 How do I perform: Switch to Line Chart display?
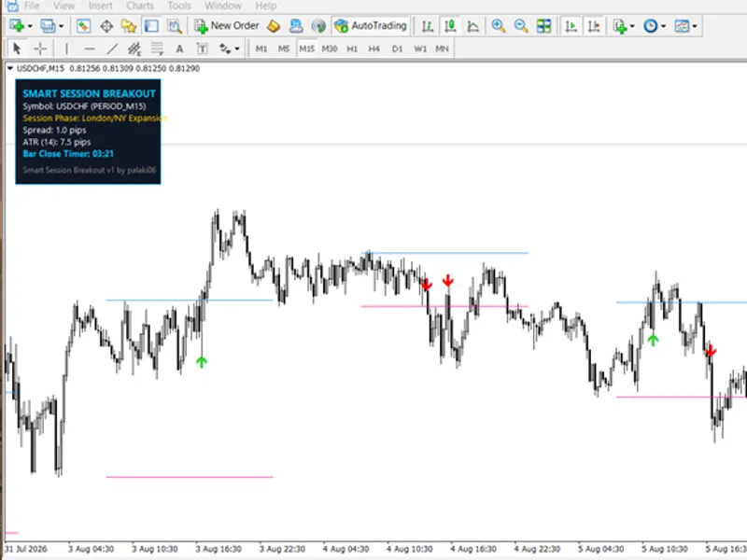pyautogui.click(x=472, y=26)
